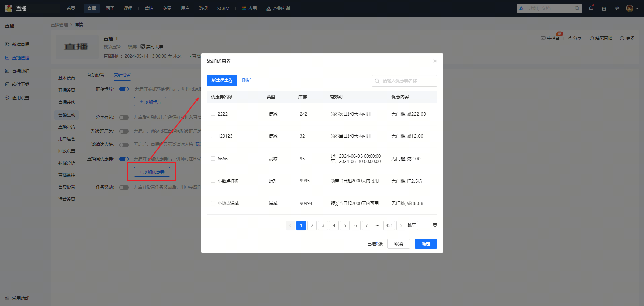Click the notification bell icon
This screenshot has width=644, height=306.
tap(591, 8)
